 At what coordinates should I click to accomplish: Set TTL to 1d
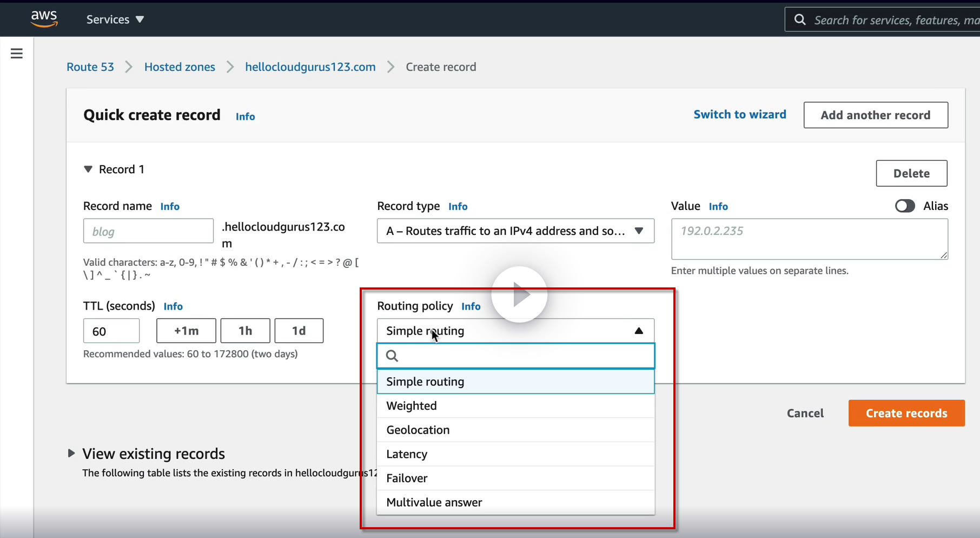pos(299,331)
